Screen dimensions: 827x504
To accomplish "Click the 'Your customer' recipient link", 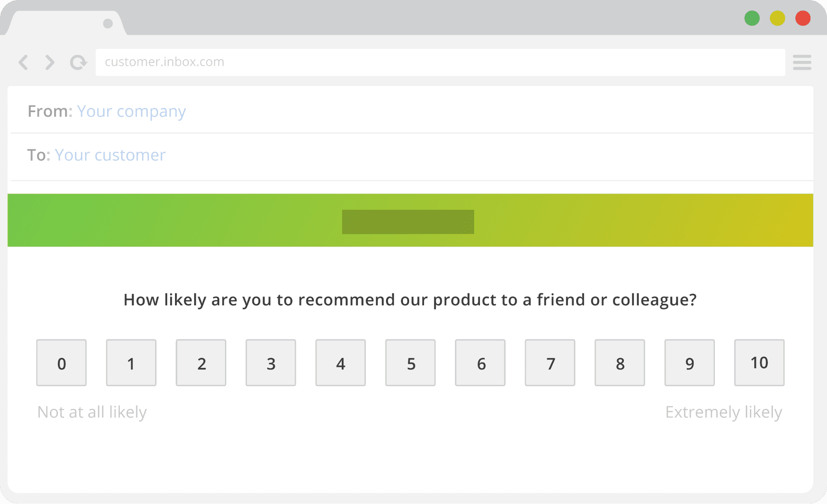I will click(110, 155).
